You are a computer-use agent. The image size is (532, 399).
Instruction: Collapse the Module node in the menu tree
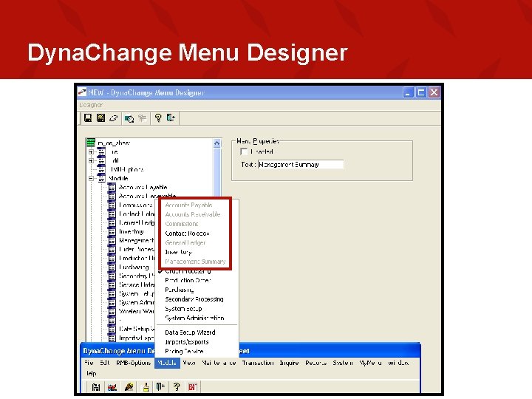pyautogui.click(x=91, y=179)
